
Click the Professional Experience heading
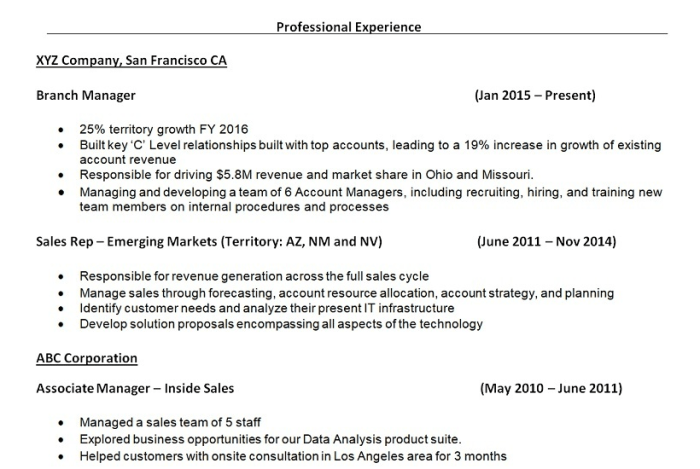[x=348, y=27]
